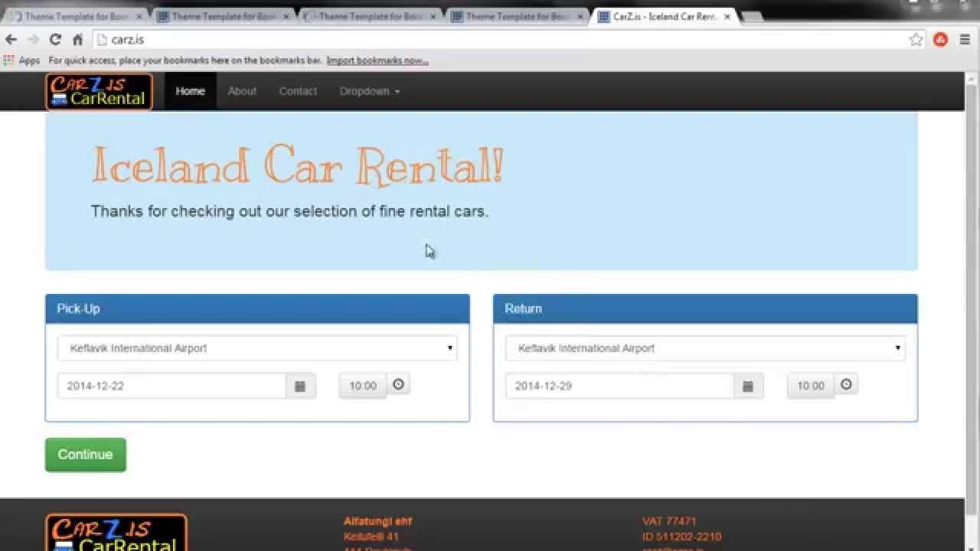980x551 pixels.
Task: Close the first Theme Template tab
Action: [139, 16]
